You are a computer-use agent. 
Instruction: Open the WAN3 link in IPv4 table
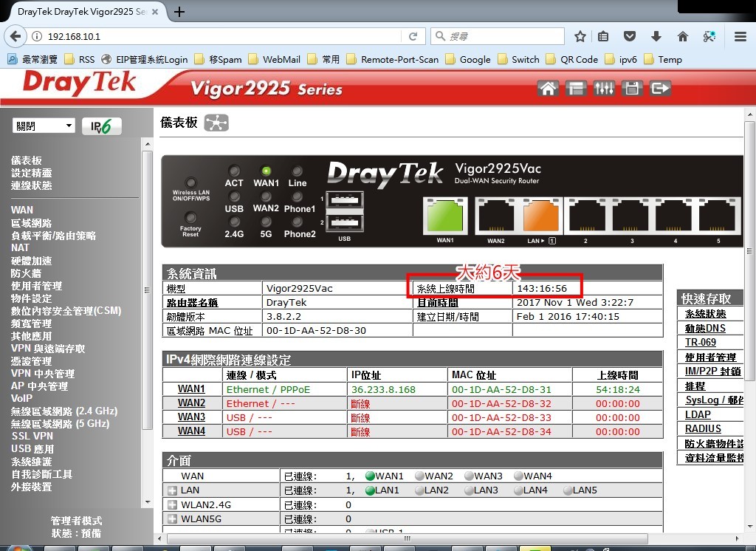tap(191, 417)
